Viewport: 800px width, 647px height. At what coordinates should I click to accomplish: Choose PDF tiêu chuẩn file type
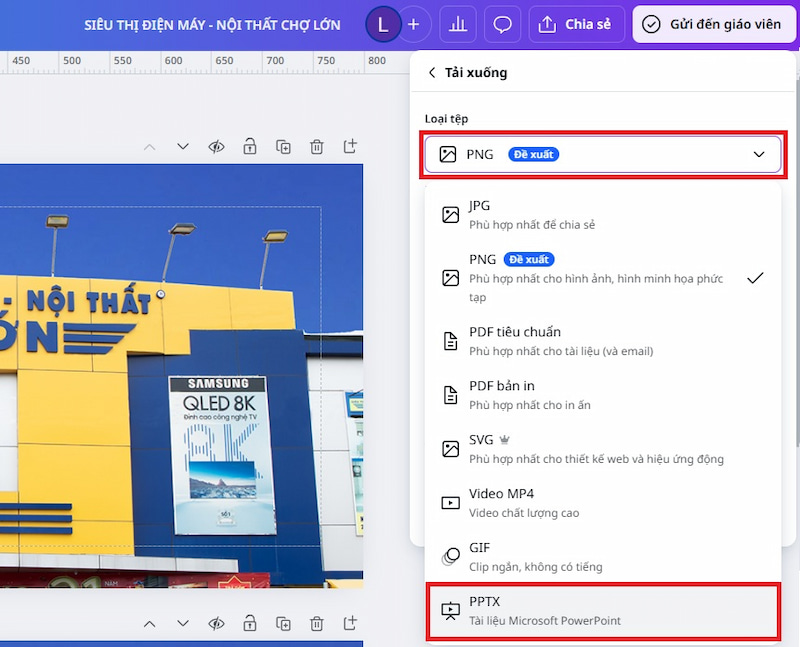point(603,341)
